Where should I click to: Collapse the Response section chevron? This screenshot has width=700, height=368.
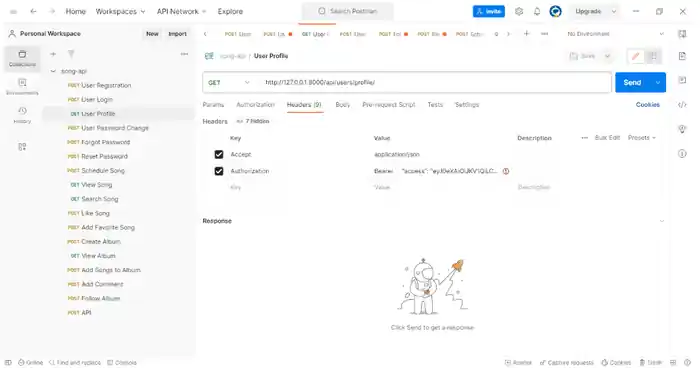tap(662, 221)
